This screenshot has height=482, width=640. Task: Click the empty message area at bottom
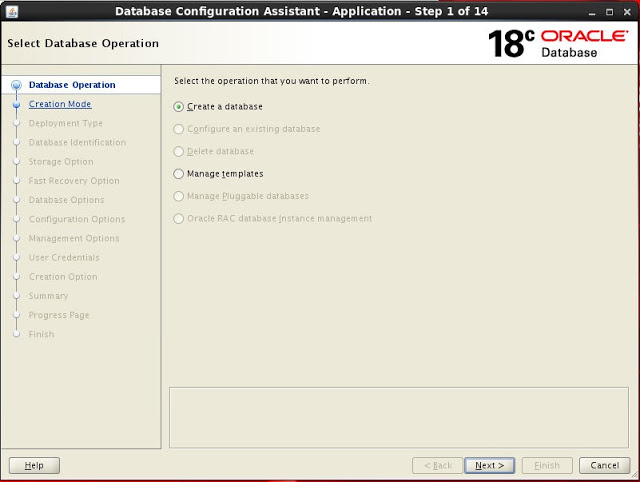[x=398, y=416]
